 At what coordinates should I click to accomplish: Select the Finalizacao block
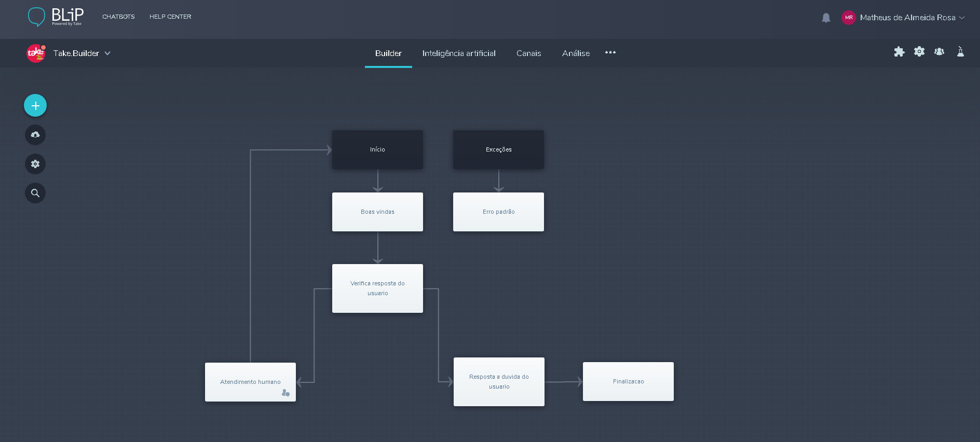[x=628, y=381]
